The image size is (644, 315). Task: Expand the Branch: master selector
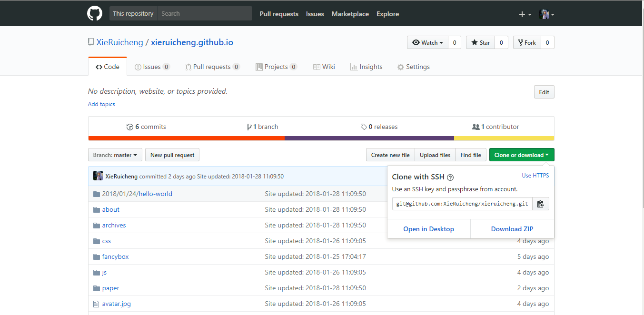pos(115,155)
